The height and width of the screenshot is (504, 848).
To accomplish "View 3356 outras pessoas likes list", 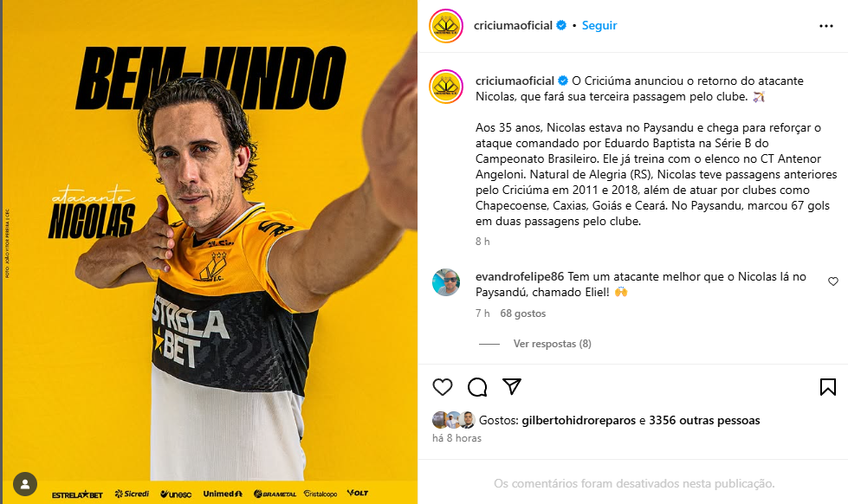I will coord(704,420).
